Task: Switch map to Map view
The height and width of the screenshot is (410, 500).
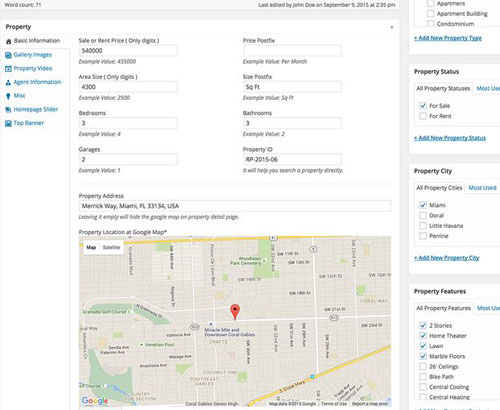Action: 91,247
